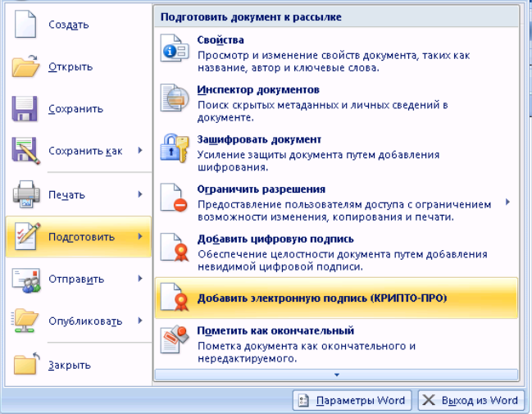Expand the Ограничить разрешения submenu arrow

(507, 202)
